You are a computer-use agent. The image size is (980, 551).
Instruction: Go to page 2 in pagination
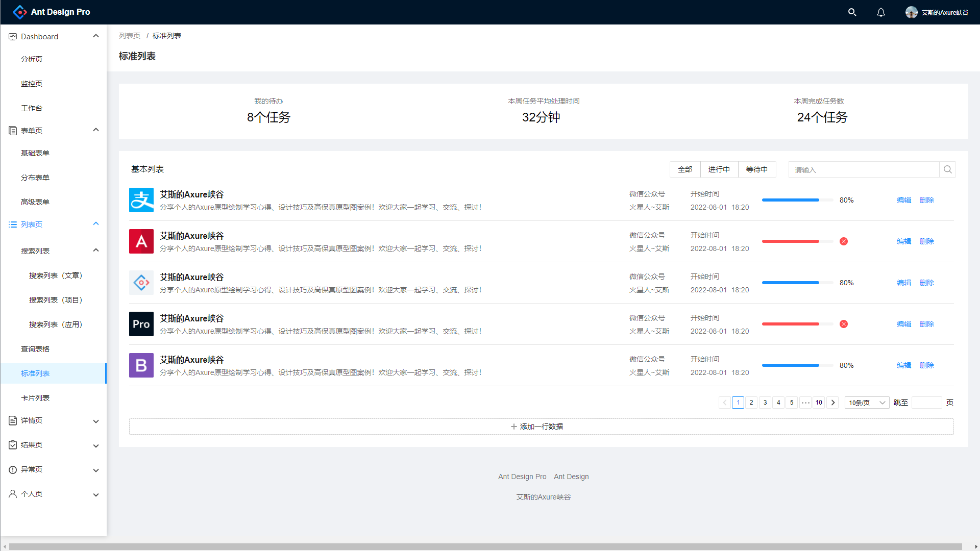tap(751, 403)
